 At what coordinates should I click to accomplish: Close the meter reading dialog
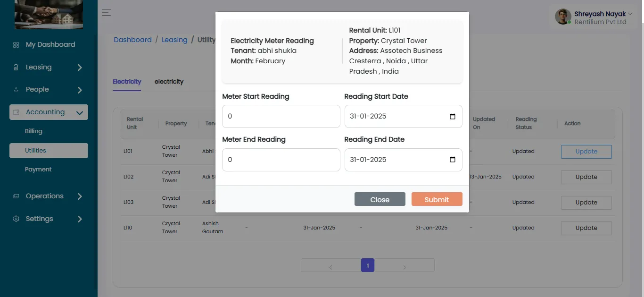pos(380,199)
